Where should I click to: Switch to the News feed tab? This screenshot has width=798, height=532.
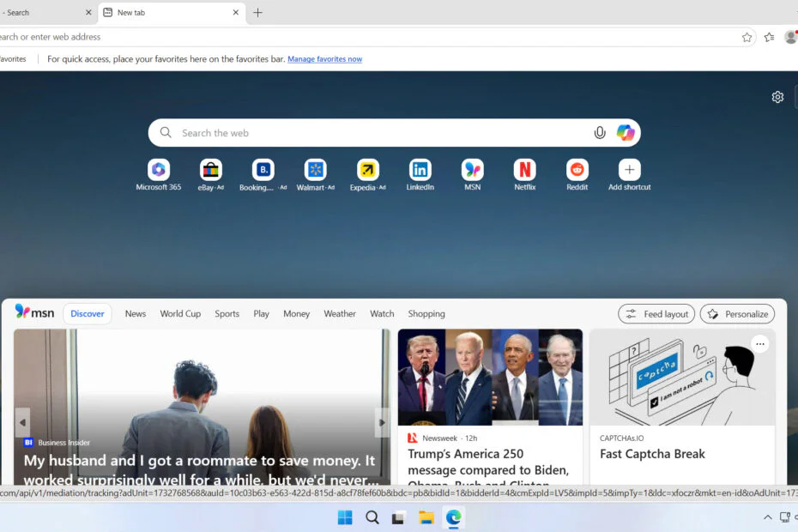[136, 313]
